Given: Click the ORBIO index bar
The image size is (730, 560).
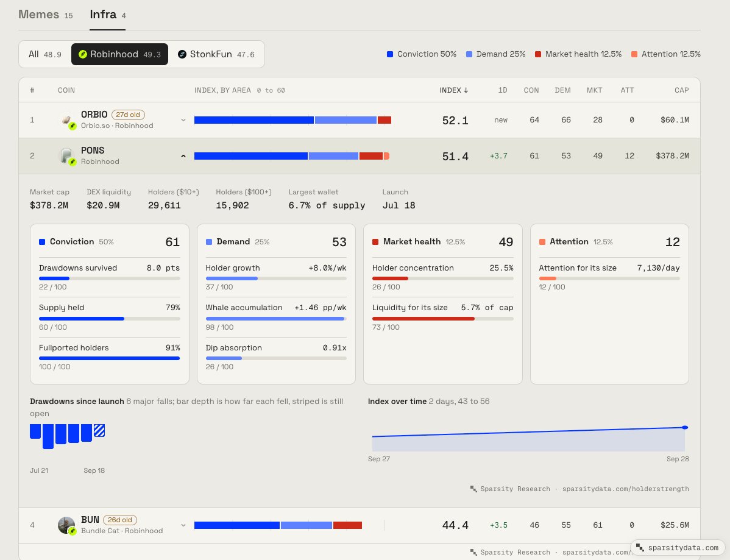Looking at the screenshot, I should coord(293,120).
